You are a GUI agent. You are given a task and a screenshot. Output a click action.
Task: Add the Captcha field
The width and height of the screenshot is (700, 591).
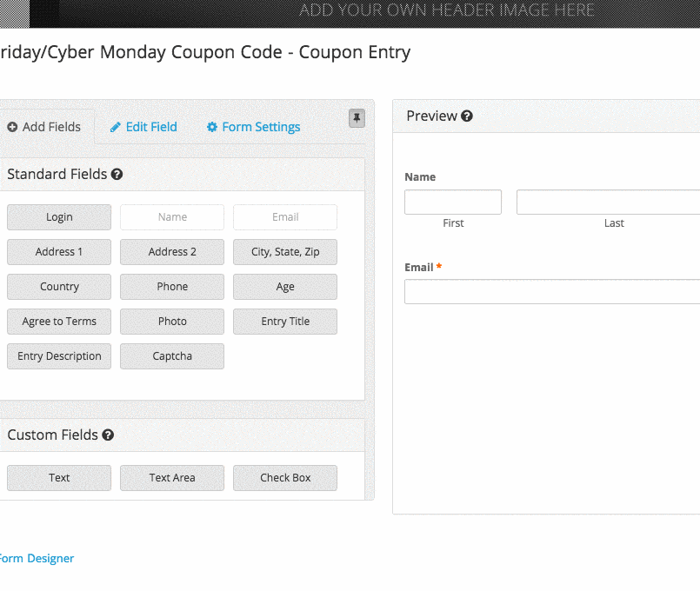point(172,356)
